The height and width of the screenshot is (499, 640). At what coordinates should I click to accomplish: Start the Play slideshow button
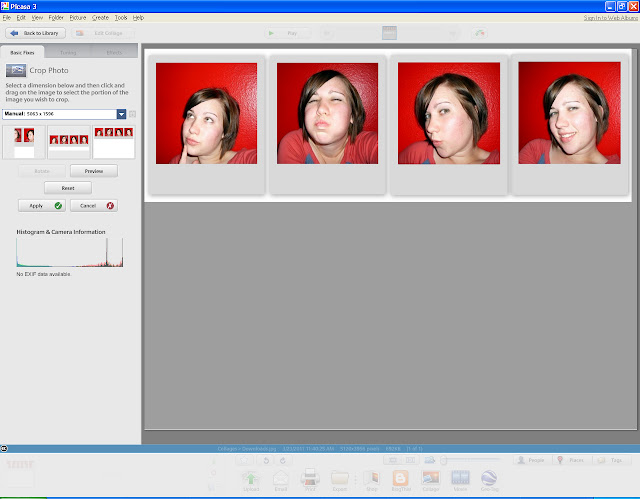tap(287, 33)
